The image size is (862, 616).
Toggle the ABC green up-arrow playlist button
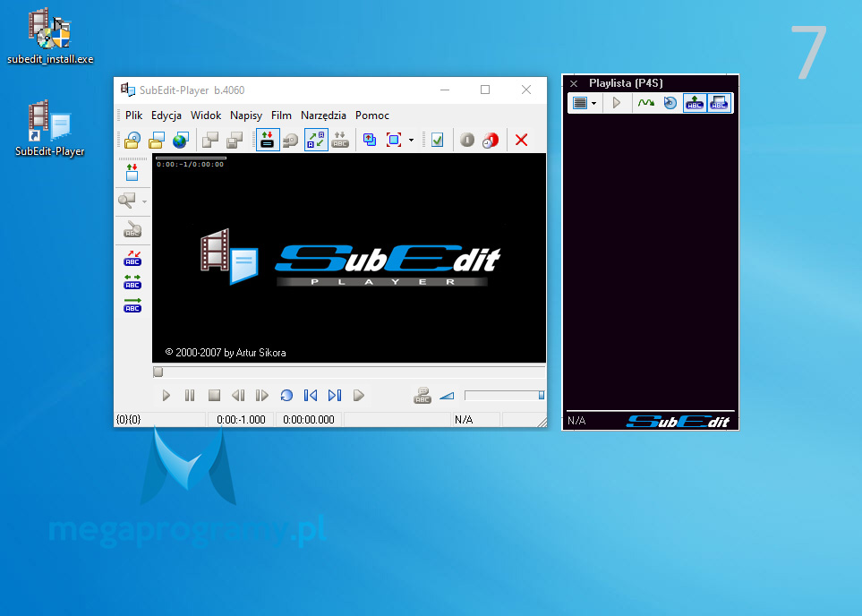coord(695,103)
